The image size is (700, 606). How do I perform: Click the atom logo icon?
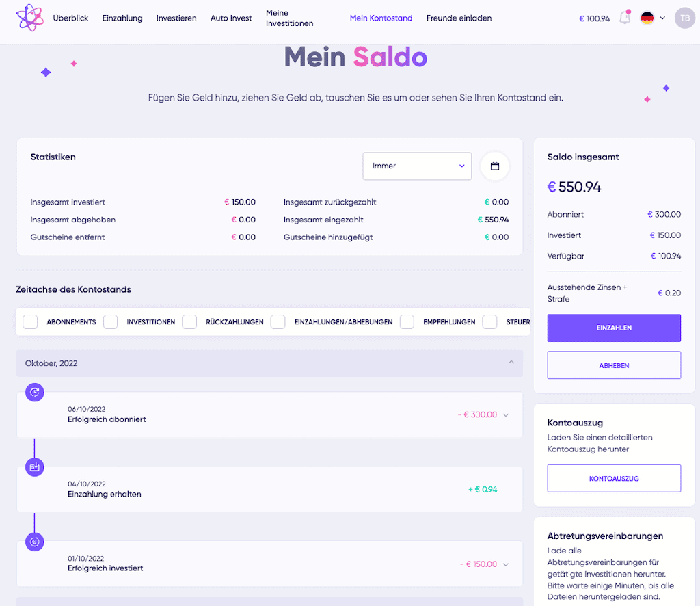[x=30, y=18]
